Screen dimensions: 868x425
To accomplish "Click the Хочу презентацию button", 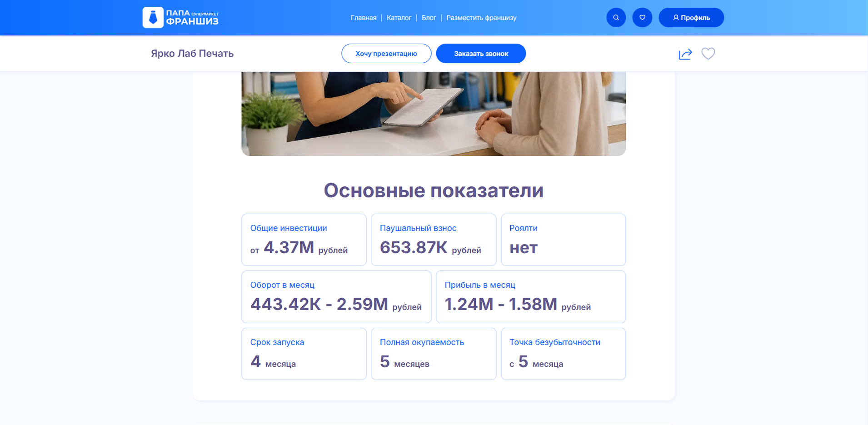I will tap(386, 54).
